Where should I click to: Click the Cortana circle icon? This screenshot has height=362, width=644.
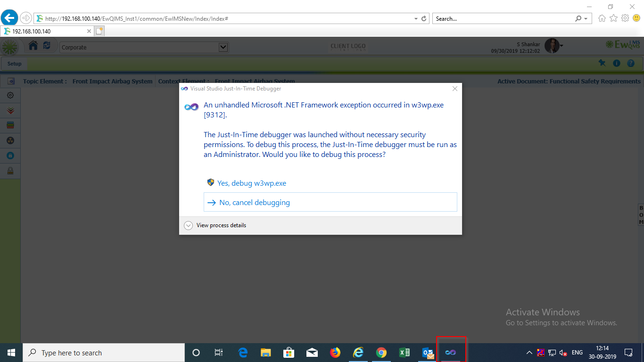(197, 353)
